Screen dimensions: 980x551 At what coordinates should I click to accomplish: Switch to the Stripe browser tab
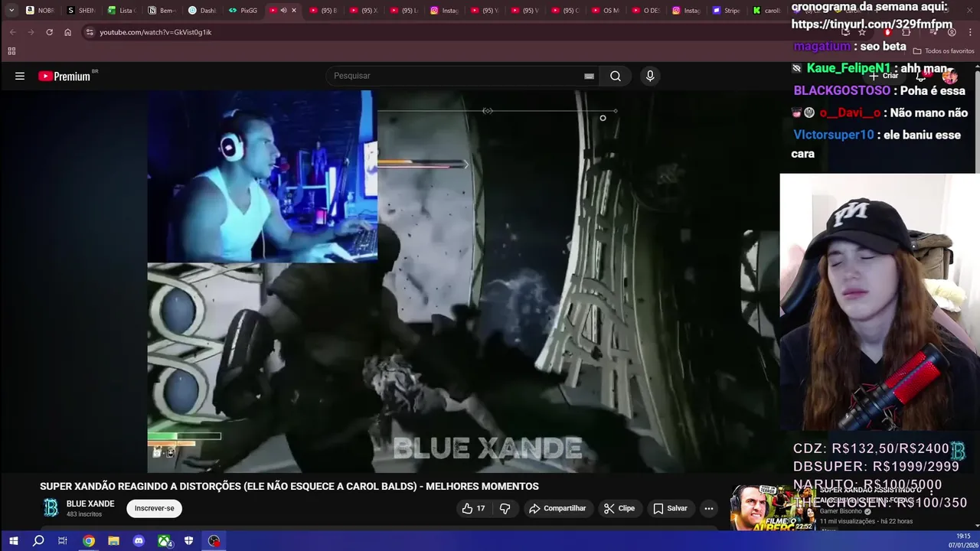click(727, 11)
